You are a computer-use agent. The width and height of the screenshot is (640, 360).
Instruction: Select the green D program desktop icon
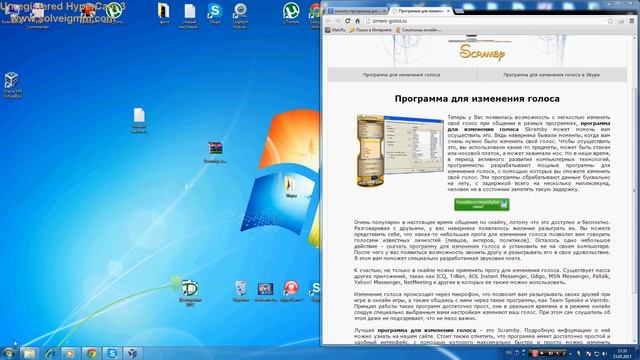(x=190, y=293)
